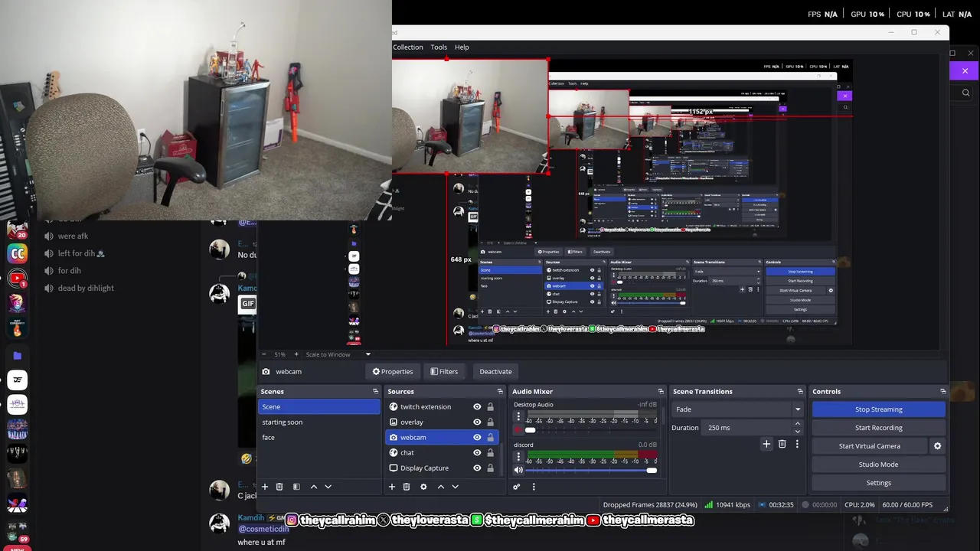Hide the webcam source
980x551 pixels.
coord(477,438)
